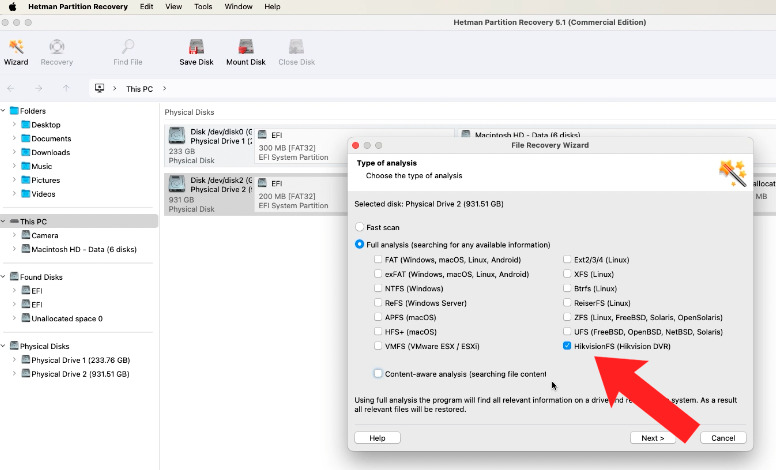
Task: Open the Edit menu
Action: click(x=146, y=6)
